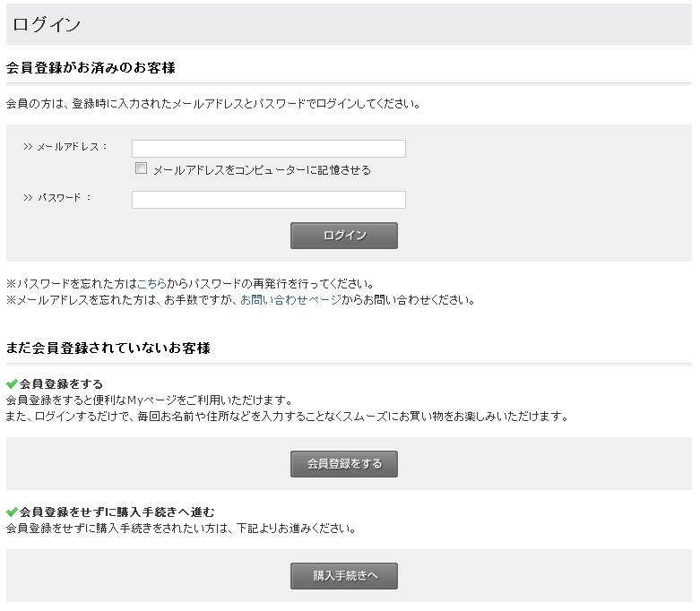
Task: Click the bold 会員登録をする subheading text
Action: [x=61, y=383]
